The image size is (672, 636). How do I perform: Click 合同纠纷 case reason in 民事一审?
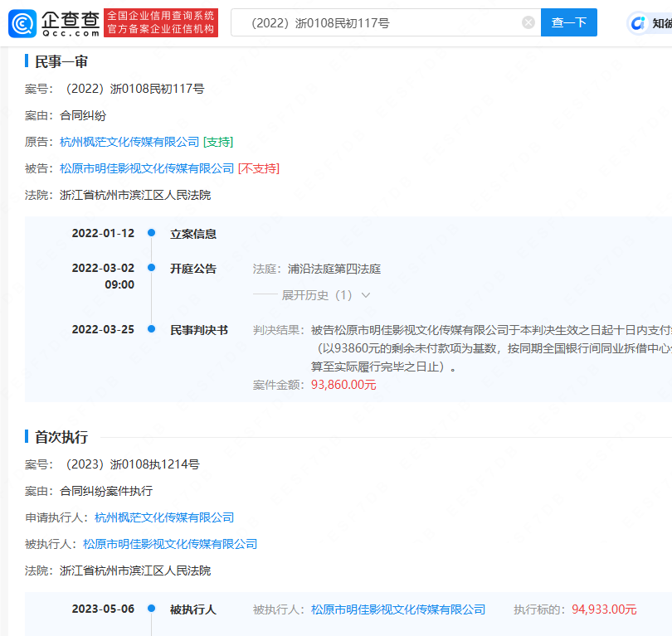pyautogui.click(x=83, y=115)
